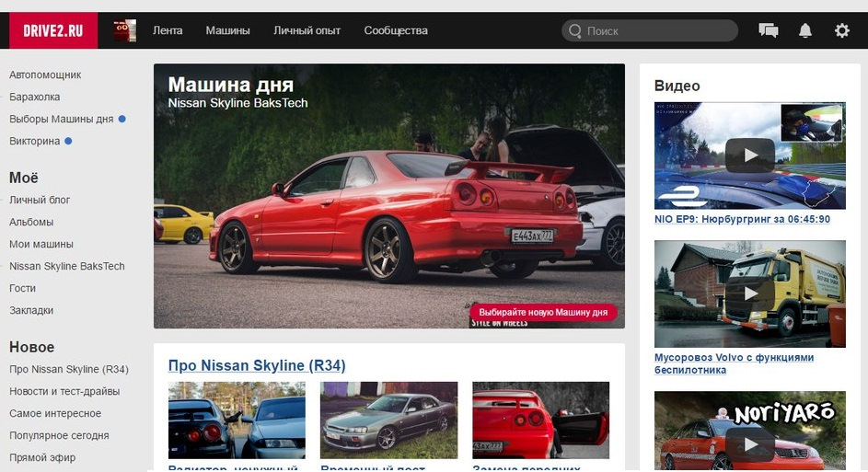
Task: Click the search magnifier icon
Action: [575, 31]
